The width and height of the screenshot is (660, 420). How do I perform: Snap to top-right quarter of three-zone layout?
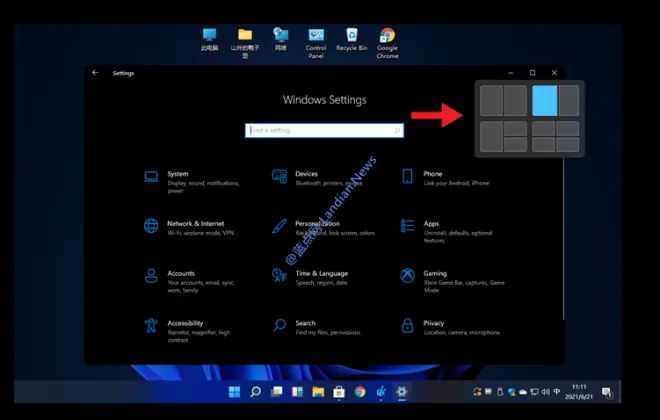516,129
